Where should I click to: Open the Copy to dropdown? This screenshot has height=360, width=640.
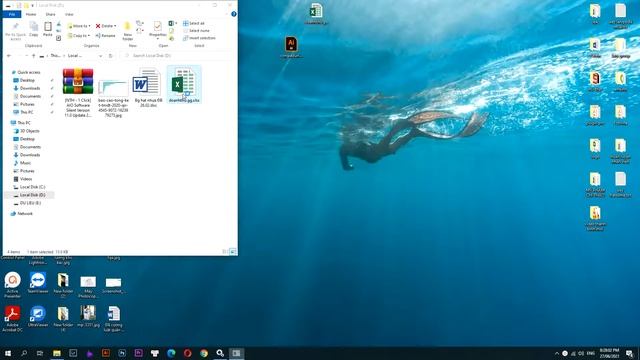click(79, 36)
